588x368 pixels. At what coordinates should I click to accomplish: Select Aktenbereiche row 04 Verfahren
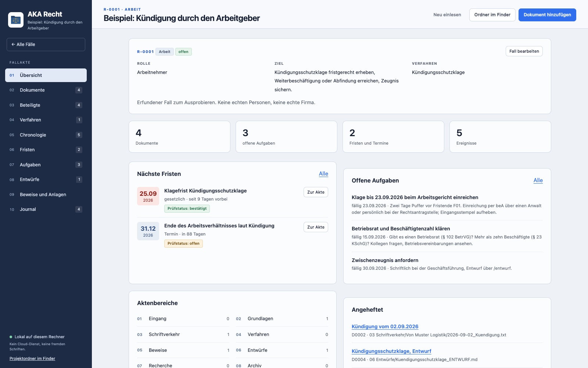click(282, 335)
